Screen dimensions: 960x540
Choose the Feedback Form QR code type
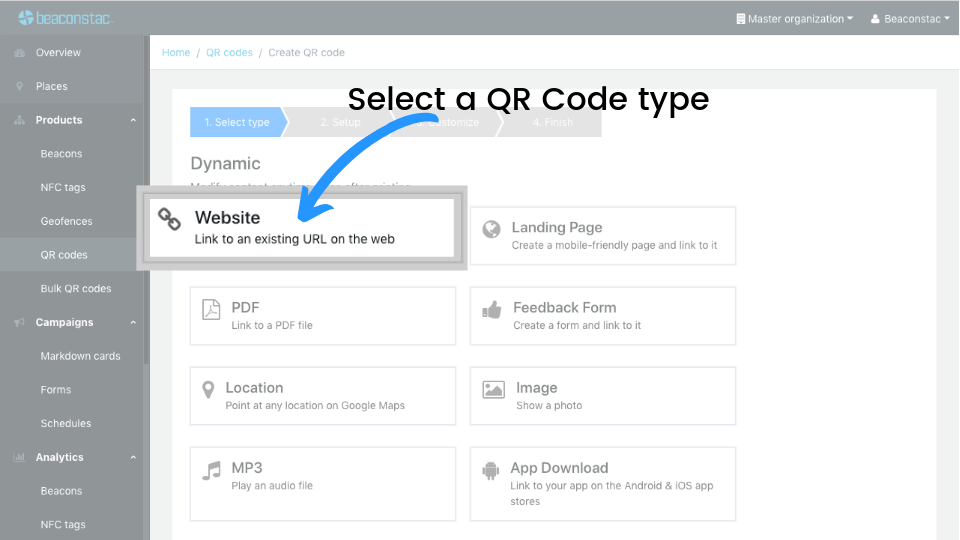click(x=602, y=316)
